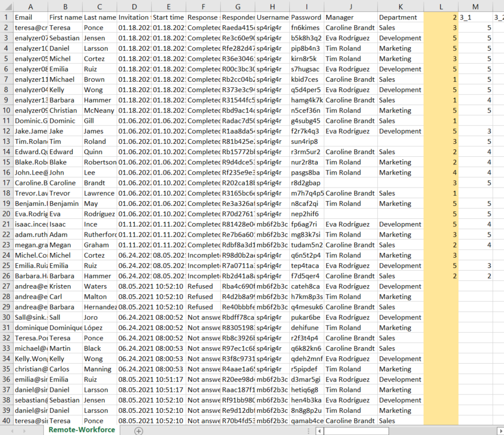Click the previous sheet navigation arrow
504x435 pixels.
[x=11, y=430]
